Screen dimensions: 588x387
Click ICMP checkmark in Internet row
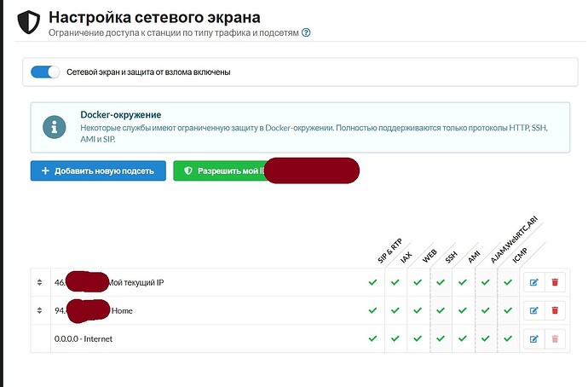click(508, 338)
